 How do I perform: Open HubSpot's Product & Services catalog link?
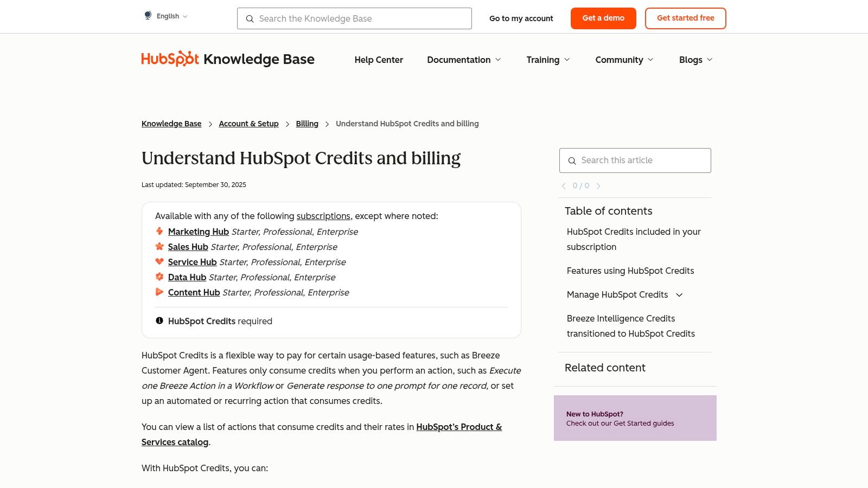click(458, 427)
